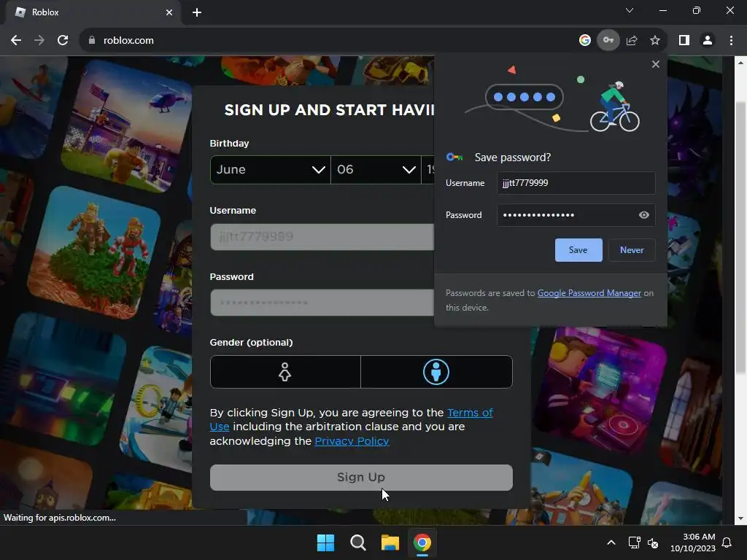Select the female gender option
747x560 pixels.
pyautogui.click(x=285, y=372)
